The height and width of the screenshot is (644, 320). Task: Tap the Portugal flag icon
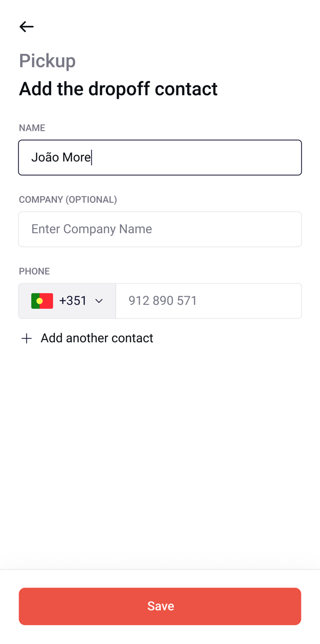pos(42,301)
